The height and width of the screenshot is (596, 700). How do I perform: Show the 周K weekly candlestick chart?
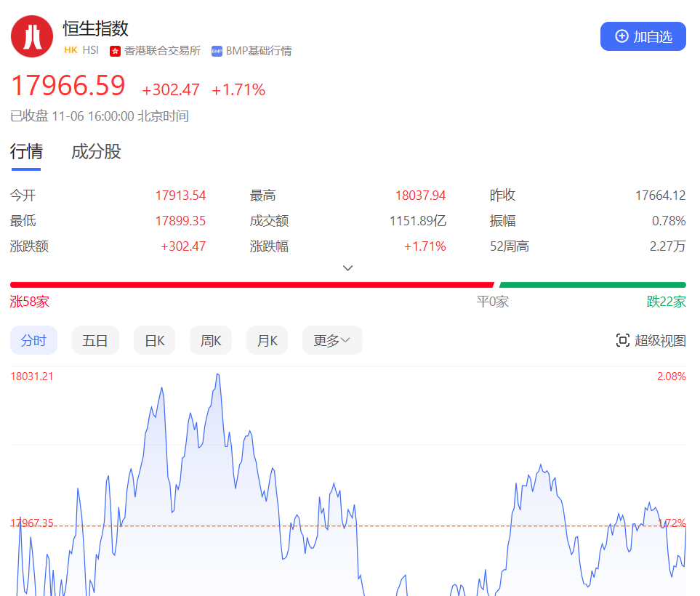[x=211, y=340]
